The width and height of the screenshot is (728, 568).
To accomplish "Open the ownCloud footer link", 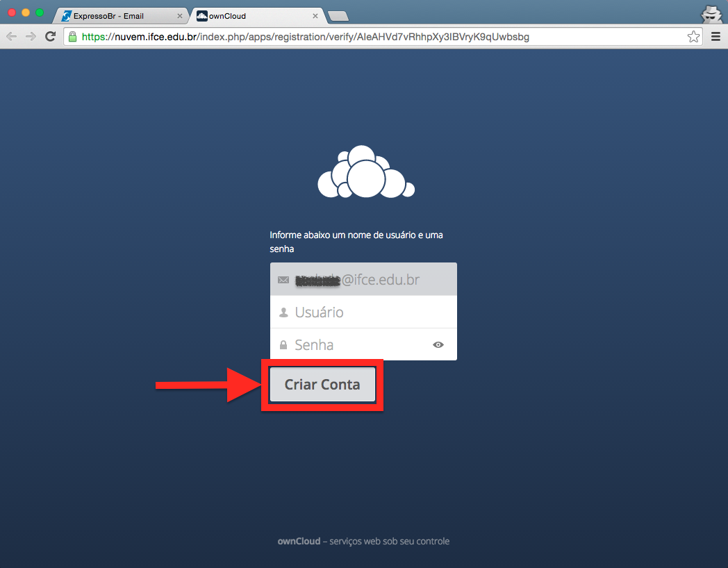I will [x=299, y=541].
